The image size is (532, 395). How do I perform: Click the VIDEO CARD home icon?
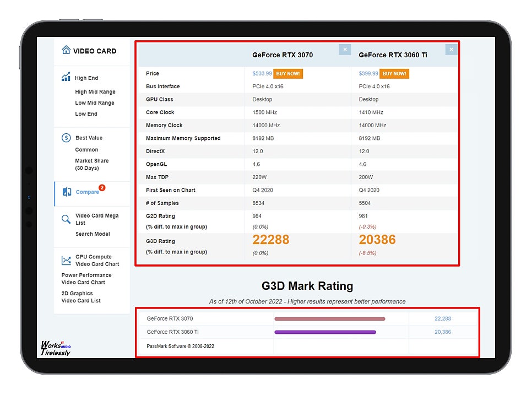[66, 50]
